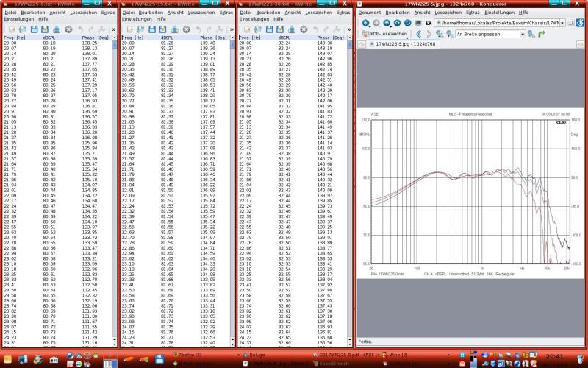Viewport: 588px width, 368px height.
Task: Expand hidden toolbar items in 17WN225-0.txt KWrite
Action: (114, 29)
